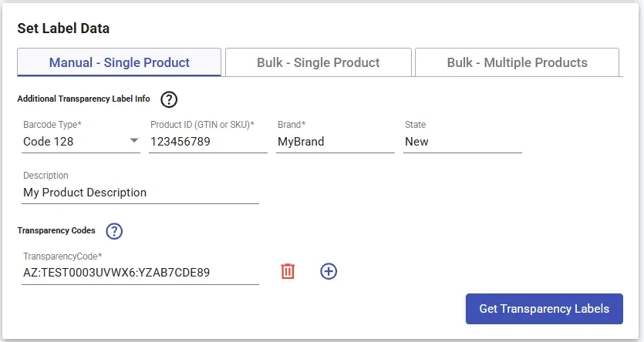Open help for Additional Transparency Label Info
The height and width of the screenshot is (342, 644).
click(x=169, y=99)
